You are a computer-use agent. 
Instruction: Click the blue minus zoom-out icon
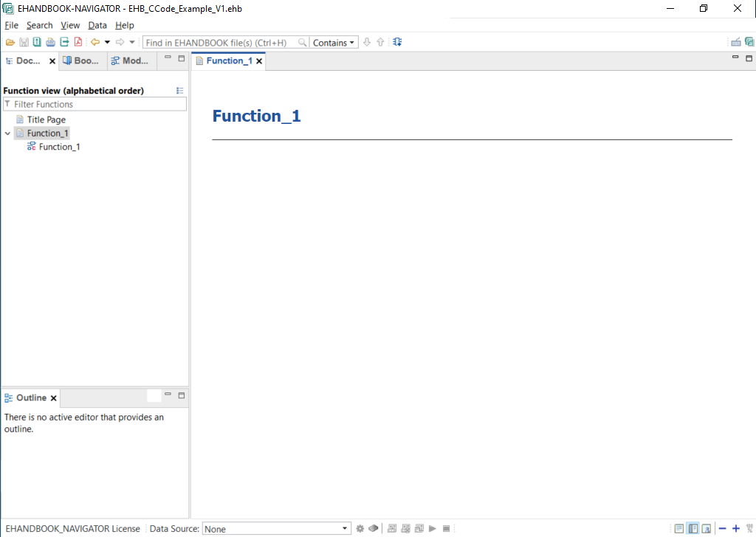(723, 528)
